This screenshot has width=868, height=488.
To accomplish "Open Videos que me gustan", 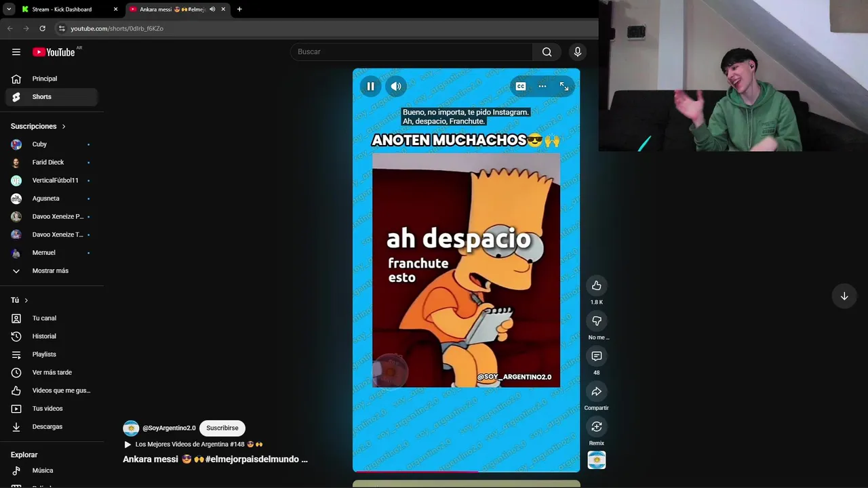I will coord(52,390).
